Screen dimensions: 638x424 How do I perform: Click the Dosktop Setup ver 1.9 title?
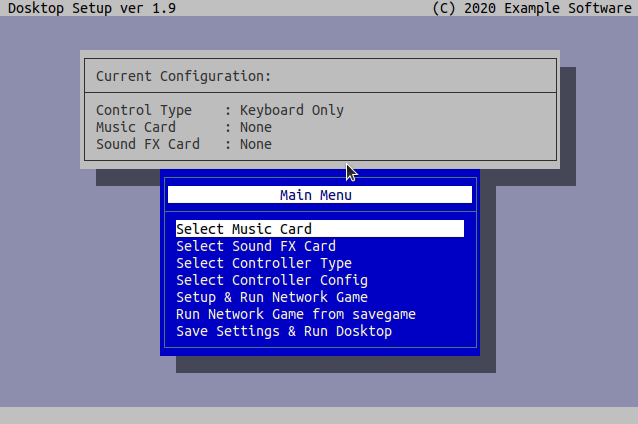pyautogui.click(x=92, y=8)
